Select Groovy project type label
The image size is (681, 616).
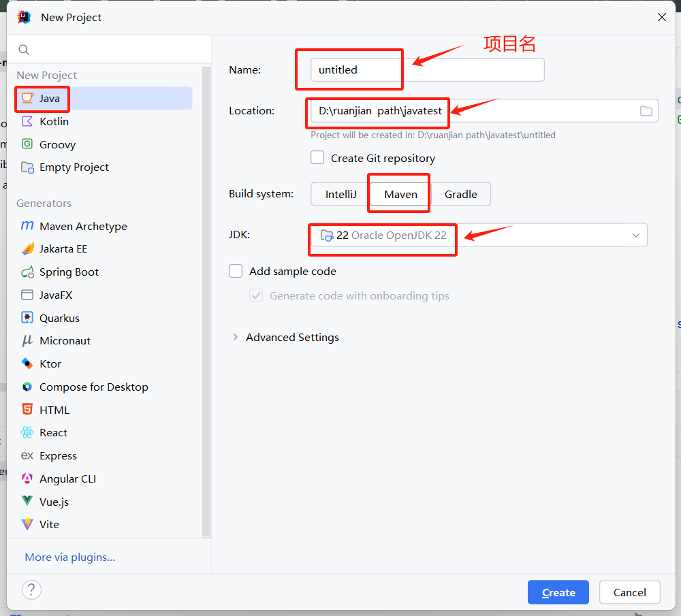tap(57, 144)
